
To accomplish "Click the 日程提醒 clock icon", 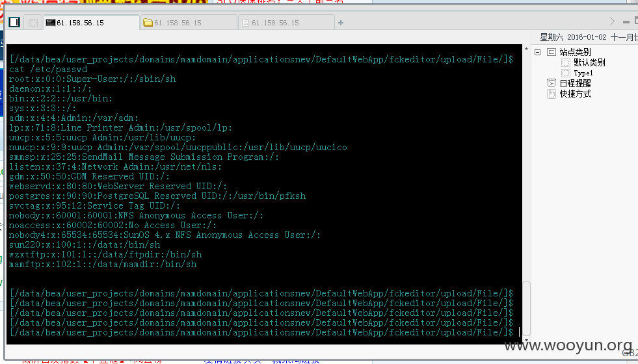I will pyautogui.click(x=552, y=83).
